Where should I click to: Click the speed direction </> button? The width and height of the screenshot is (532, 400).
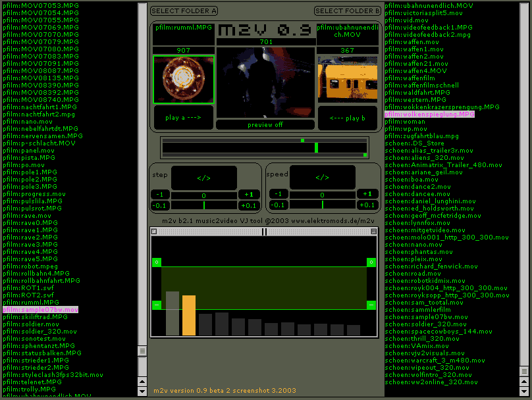coord(322,178)
